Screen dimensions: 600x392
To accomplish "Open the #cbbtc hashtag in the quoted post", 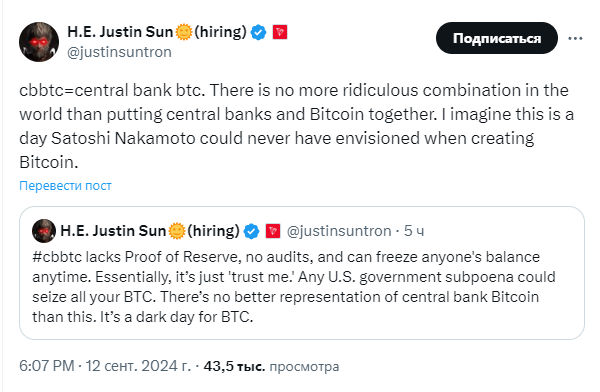I will coord(57,257).
